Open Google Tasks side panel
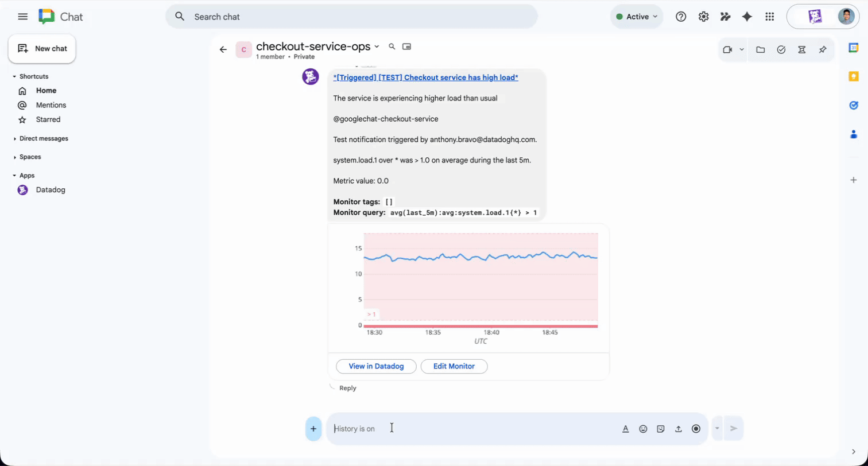The width and height of the screenshot is (868, 466). tap(854, 106)
